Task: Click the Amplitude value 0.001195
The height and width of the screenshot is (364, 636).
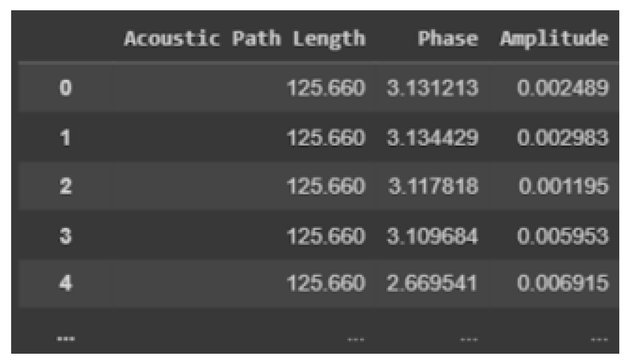Action: (564, 186)
